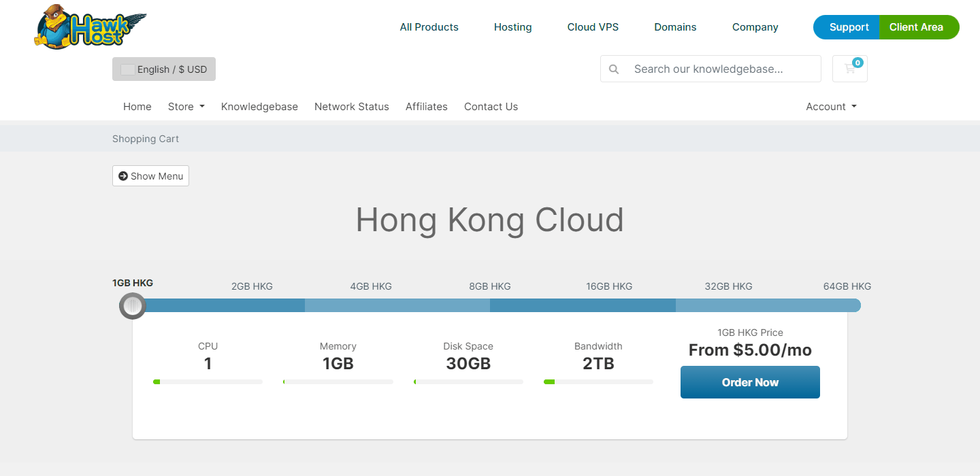
Task: Select the 8GB HKG plan label
Action: 490,286
